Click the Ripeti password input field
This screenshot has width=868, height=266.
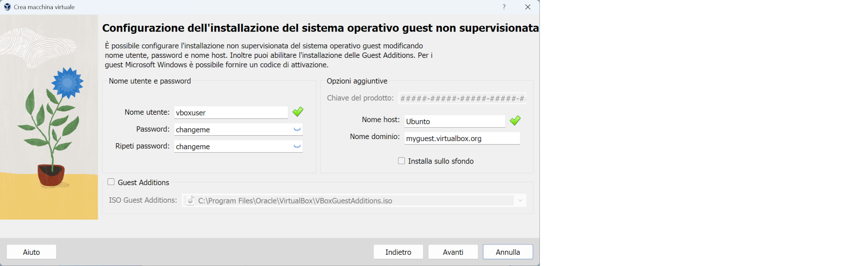238,146
